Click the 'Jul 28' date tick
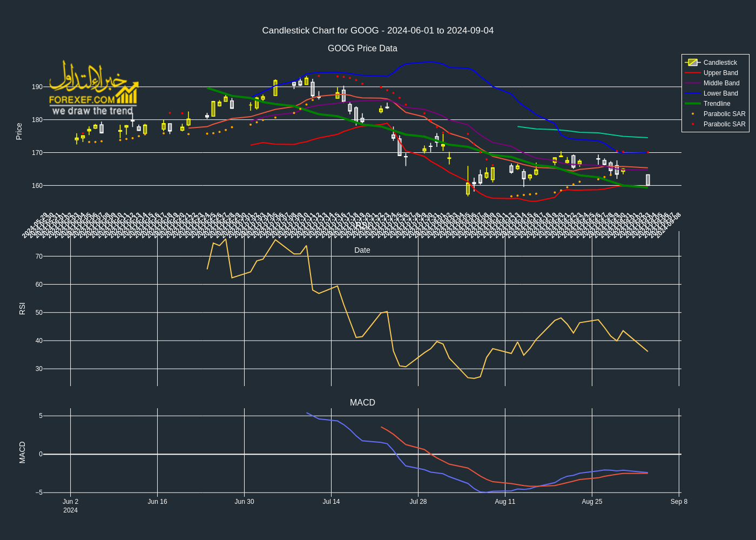Screen dimensions: 756x540 tap(418, 502)
